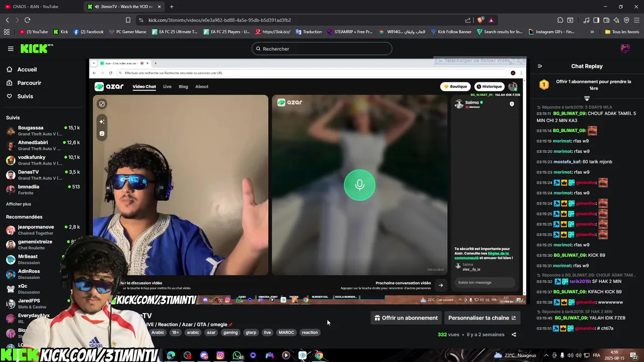
Task: Open the Kick sidebar hamburger menu
Action: coord(11,49)
